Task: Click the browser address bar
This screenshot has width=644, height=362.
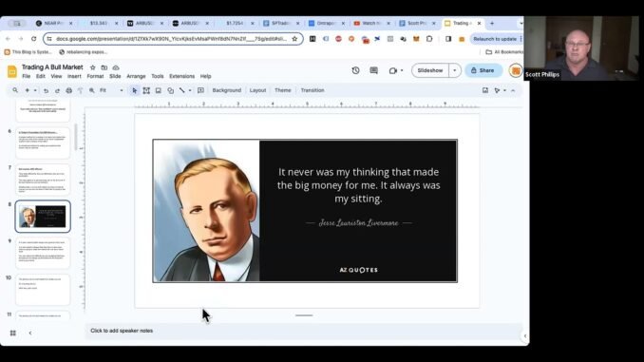Action: 173,39
